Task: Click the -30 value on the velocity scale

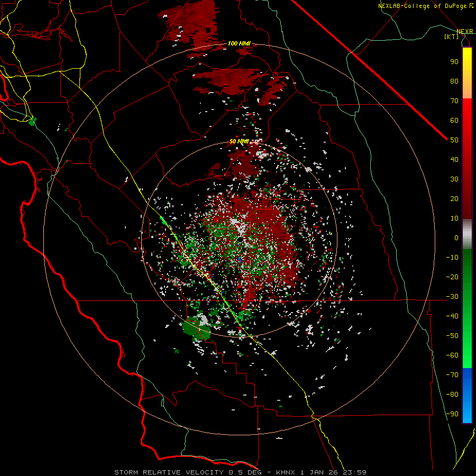Action: 452,297
